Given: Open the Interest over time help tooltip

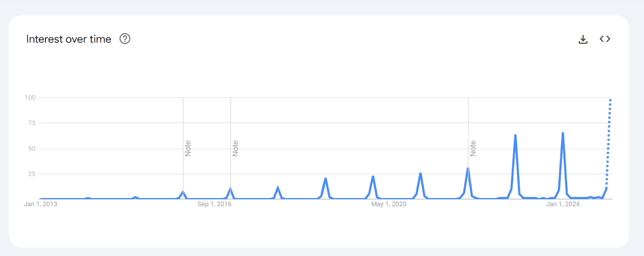Looking at the screenshot, I should tap(125, 39).
